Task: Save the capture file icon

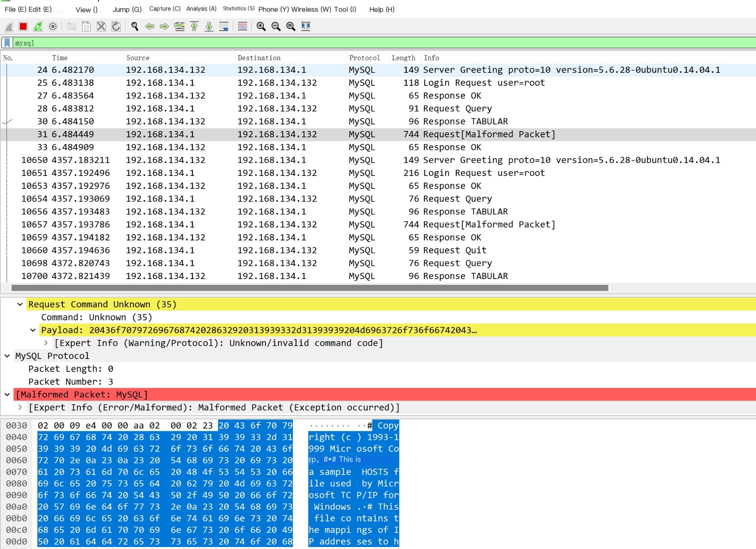Action: click(86, 26)
